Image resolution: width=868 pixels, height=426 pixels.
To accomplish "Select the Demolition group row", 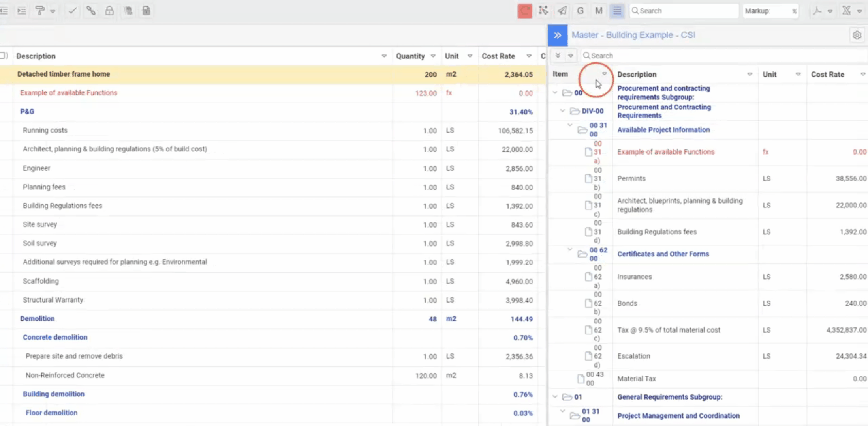I will (38, 319).
